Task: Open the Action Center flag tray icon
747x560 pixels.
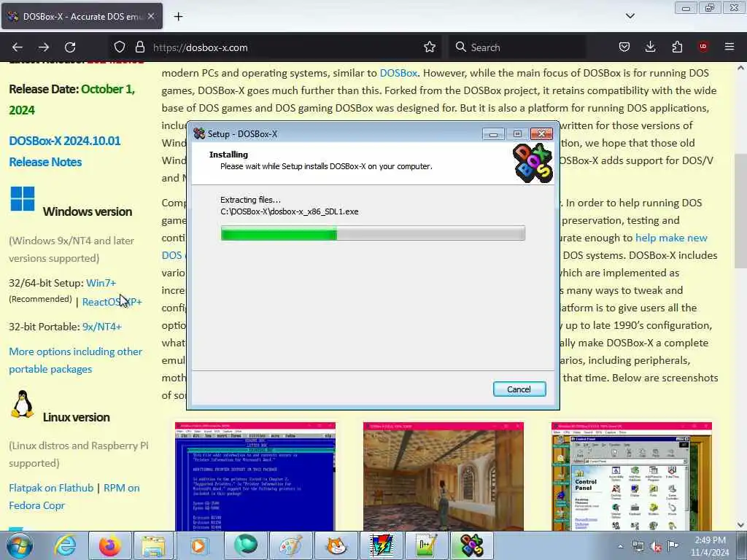Action: coord(673,546)
